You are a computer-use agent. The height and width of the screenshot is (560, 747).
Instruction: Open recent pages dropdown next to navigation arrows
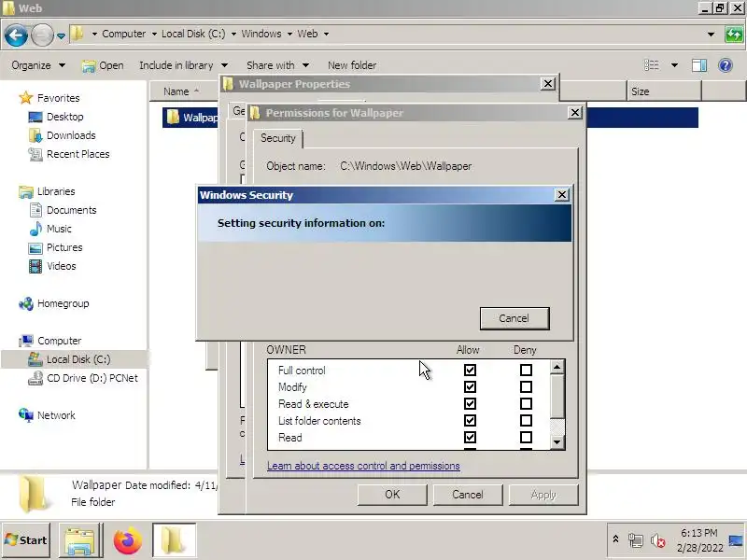pos(61,35)
